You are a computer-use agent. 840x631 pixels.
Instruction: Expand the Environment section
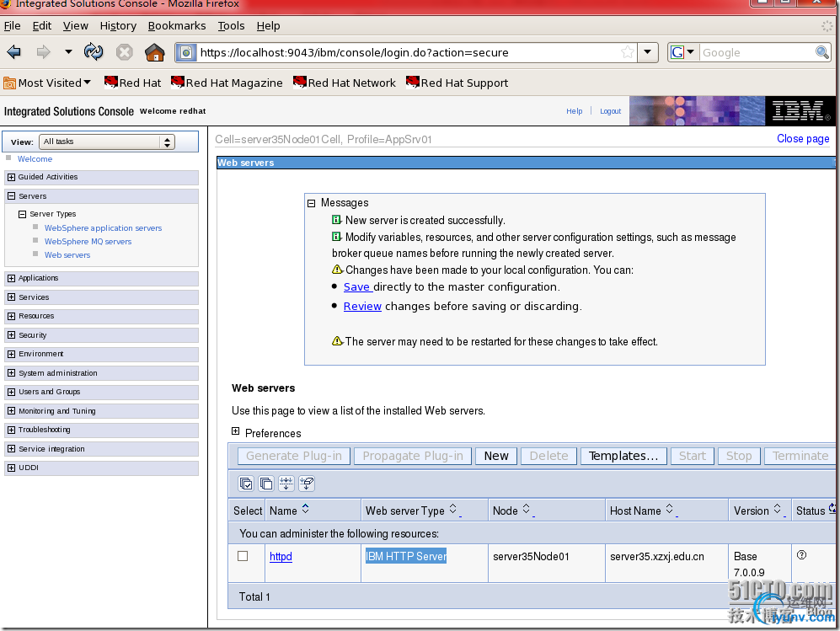[11, 354]
